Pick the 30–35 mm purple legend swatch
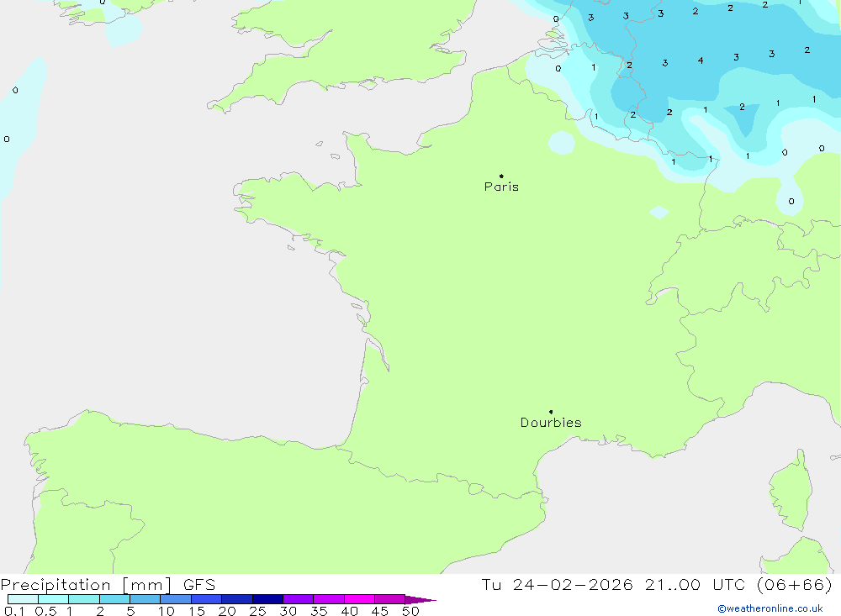The height and width of the screenshot is (616, 841). coord(298,599)
